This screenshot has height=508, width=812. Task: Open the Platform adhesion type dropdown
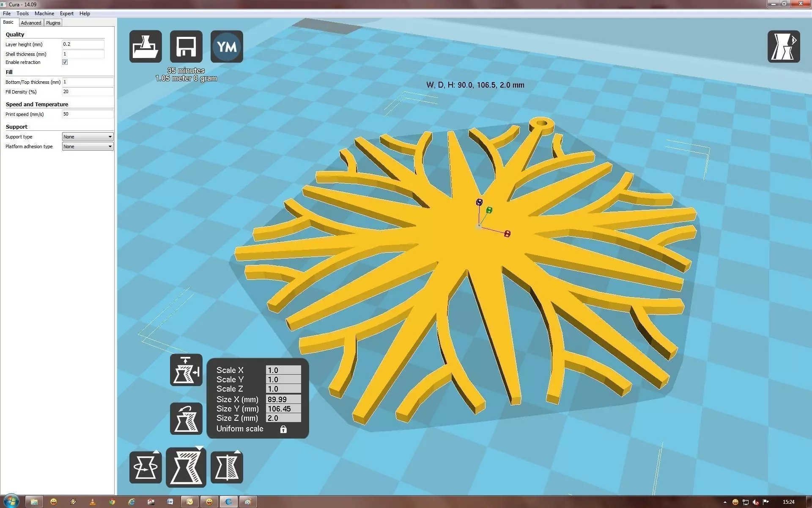coord(88,146)
